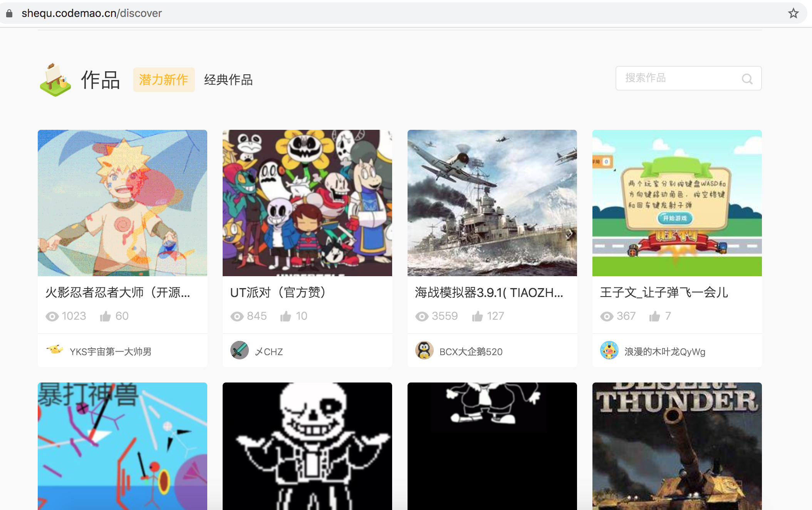Open the 火影忍者忍者大师 thumbnail

[x=122, y=203]
